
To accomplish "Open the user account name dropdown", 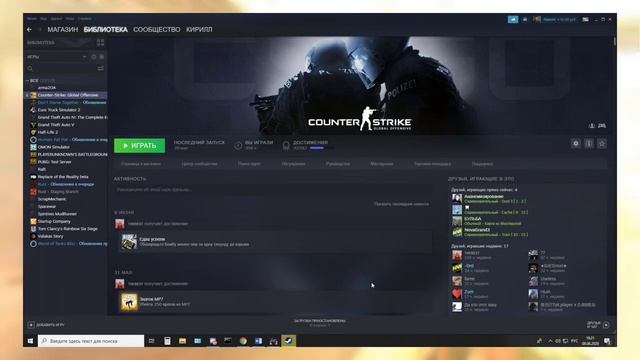I will (559, 19).
